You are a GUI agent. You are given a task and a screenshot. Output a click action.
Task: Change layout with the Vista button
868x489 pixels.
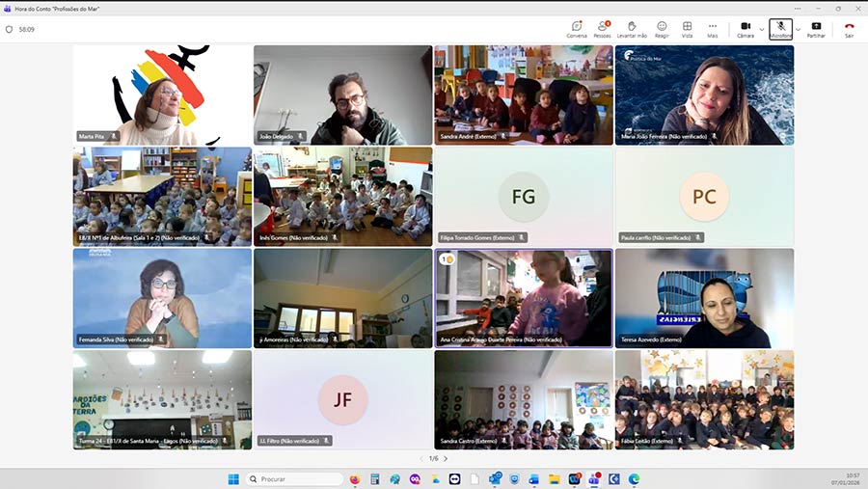coord(687,29)
